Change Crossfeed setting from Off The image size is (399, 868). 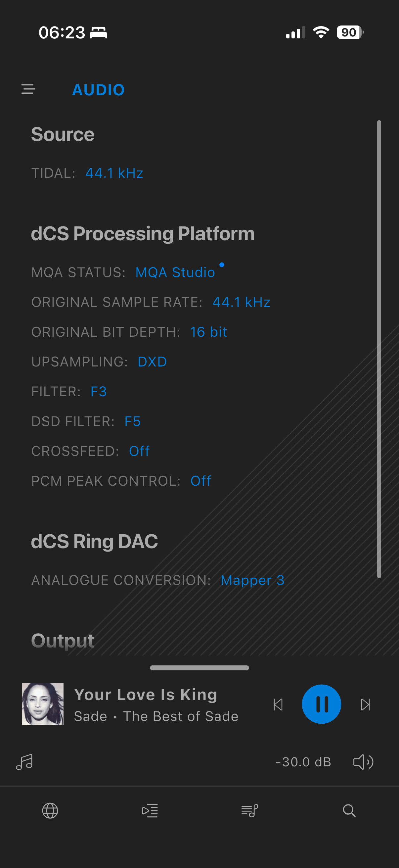139,451
